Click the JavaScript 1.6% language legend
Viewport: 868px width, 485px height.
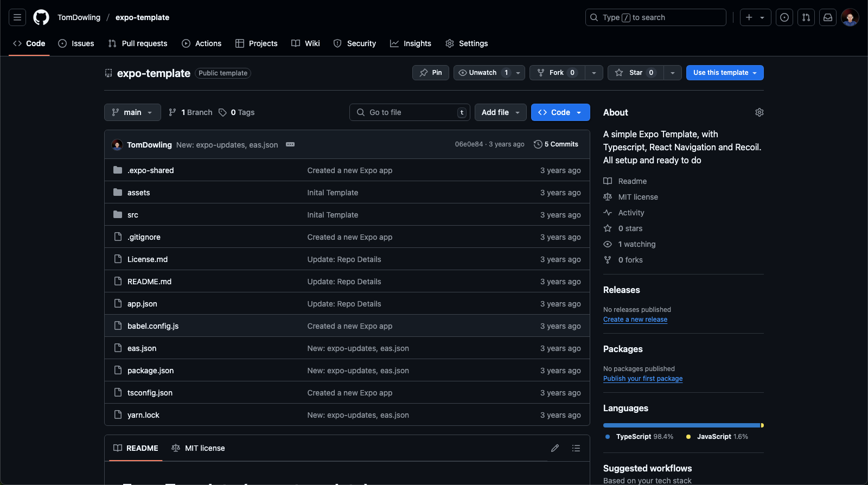717,437
